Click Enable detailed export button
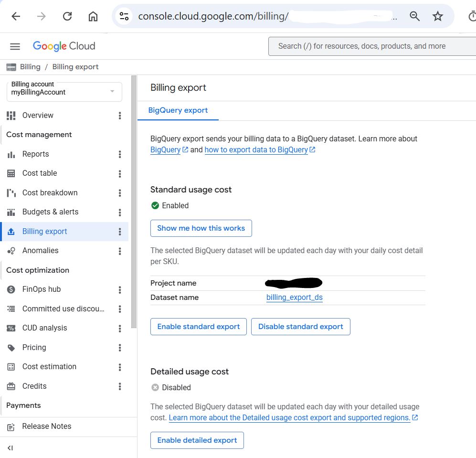476x458 pixels. [197, 440]
